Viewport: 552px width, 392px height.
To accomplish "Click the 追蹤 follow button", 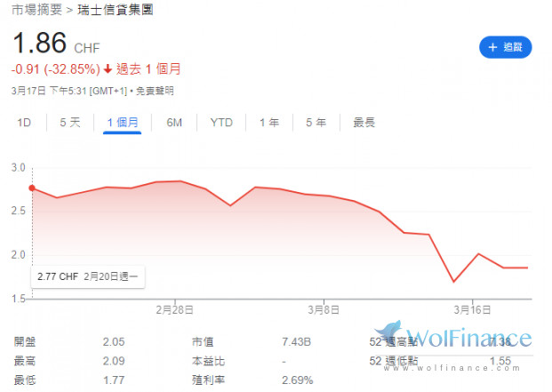I will [x=505, y=47].
